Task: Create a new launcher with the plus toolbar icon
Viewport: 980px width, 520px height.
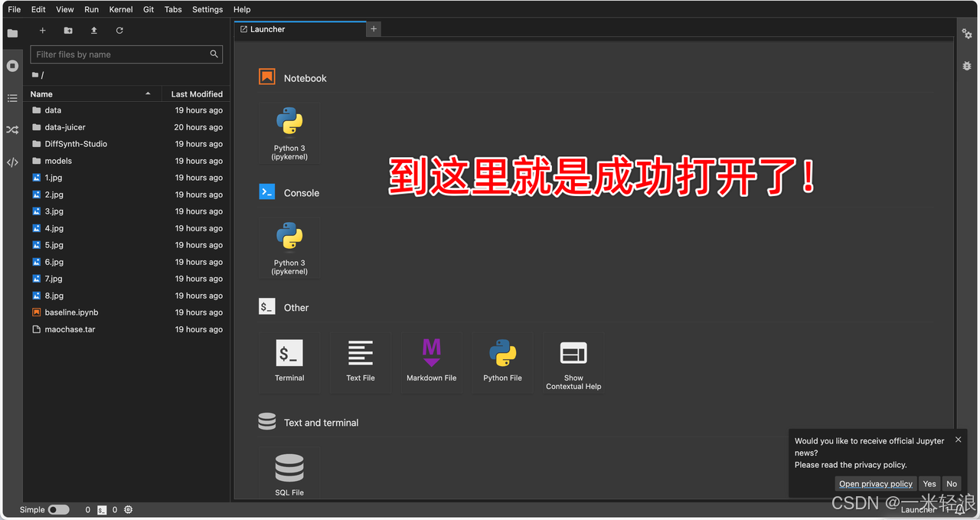Action: [x=42, y=31]
